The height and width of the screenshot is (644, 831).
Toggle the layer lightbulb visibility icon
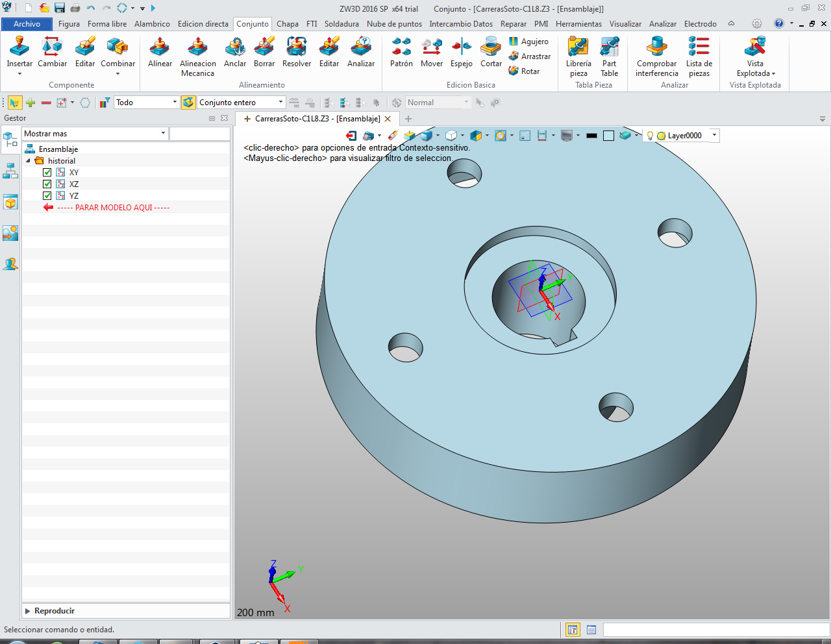tap(650, 136)
